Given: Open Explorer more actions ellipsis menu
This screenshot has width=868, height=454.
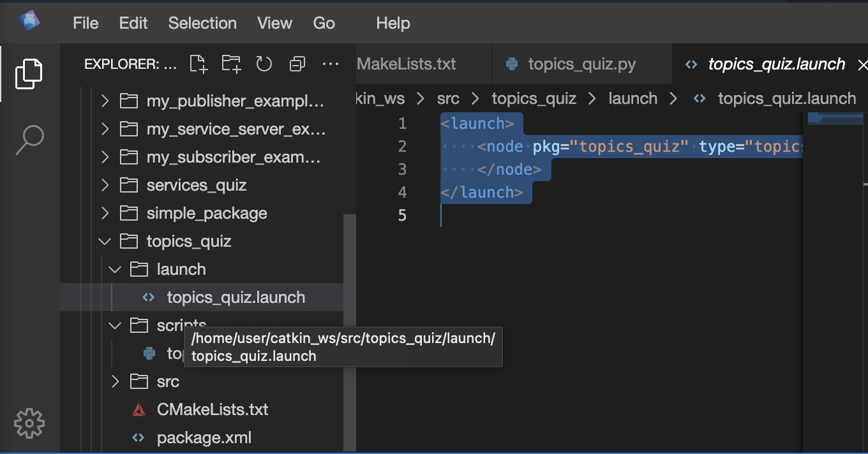Looking at the screenshot, I should pyautogui.click(x=330, y=64).
